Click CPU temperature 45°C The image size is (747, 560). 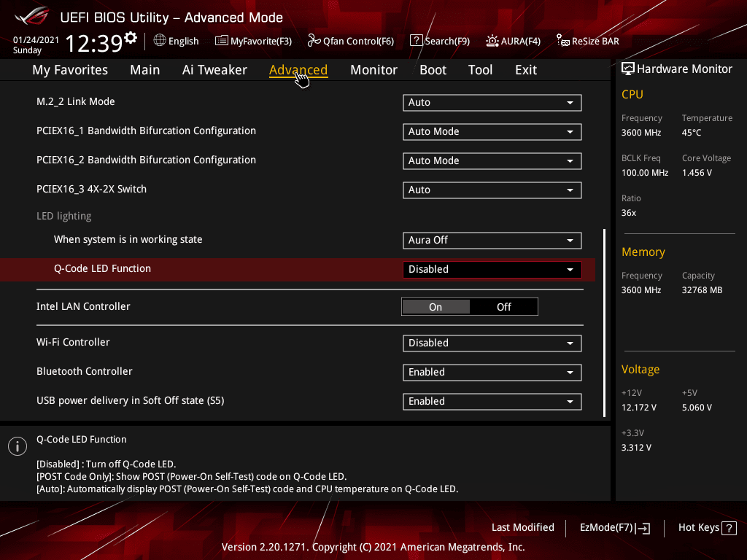(x=692, y=133)
